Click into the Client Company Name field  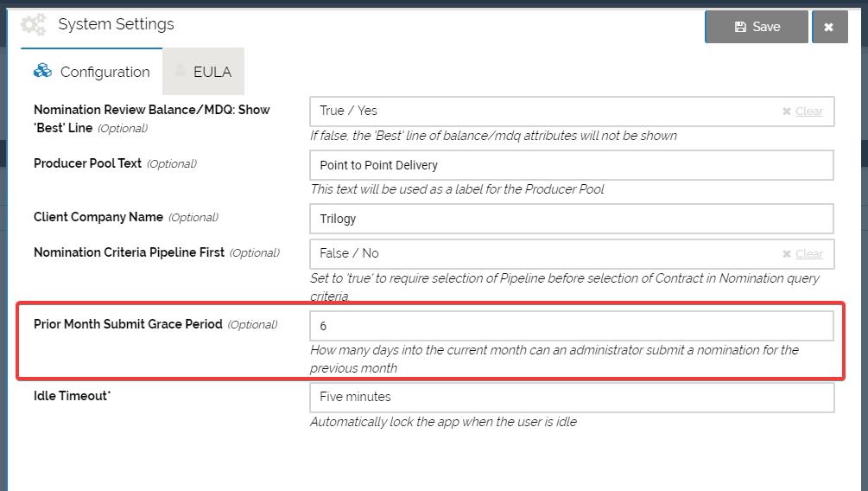tap(570, 219)
